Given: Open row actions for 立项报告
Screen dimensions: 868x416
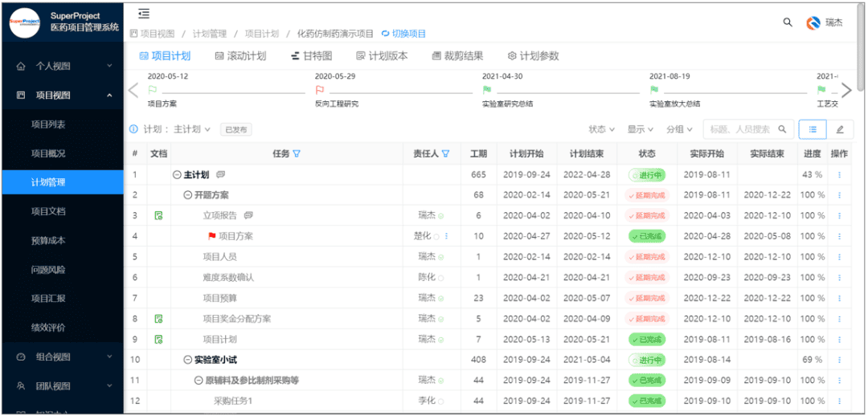Looking at the screenshot, I should coord(839,216).
